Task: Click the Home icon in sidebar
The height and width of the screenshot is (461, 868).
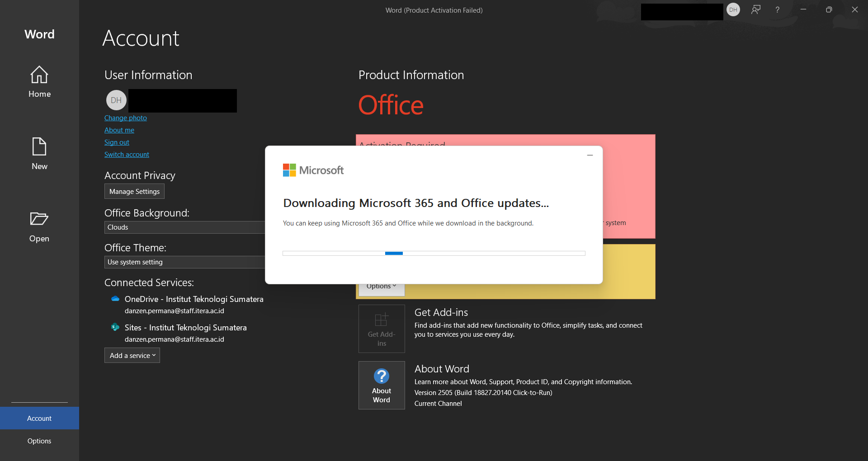Action: pyautogui.click(x=39, y=75)
